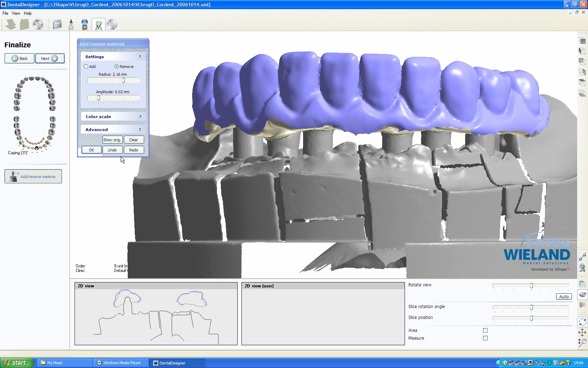This screenshot has height=368, width=588.
Task: Expand the Advanced section
Action: [140, 129]
